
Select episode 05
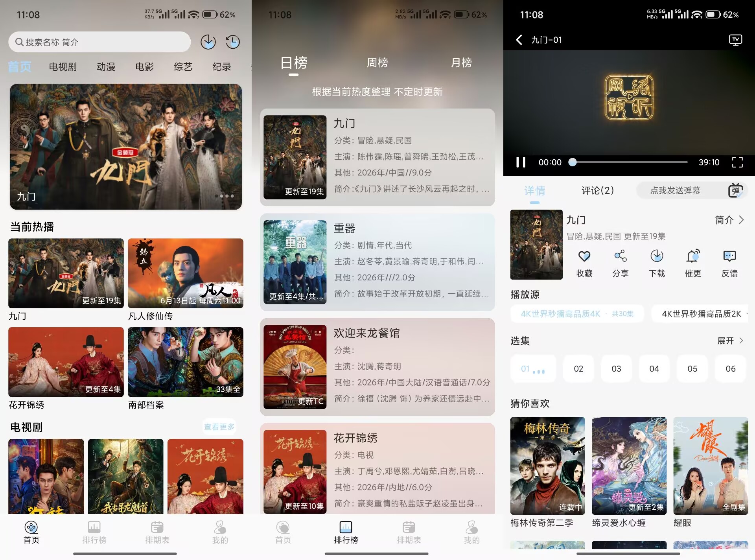[x=692, y=368]
